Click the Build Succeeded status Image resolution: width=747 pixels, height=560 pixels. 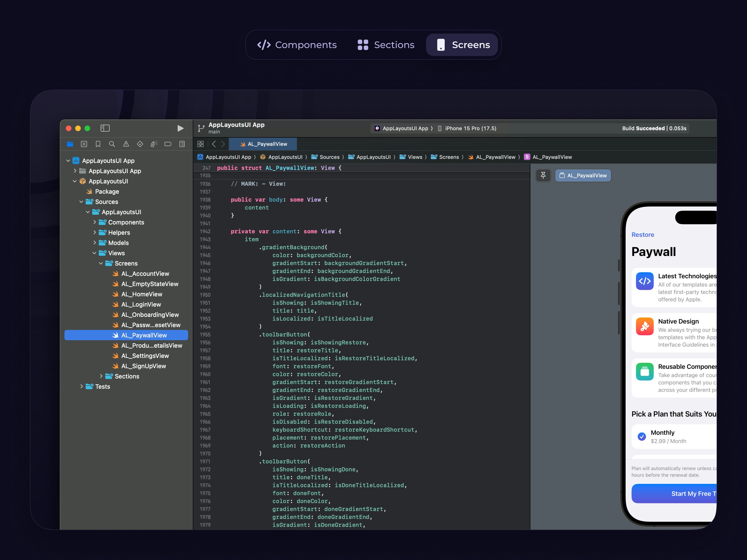coord(654,128)
